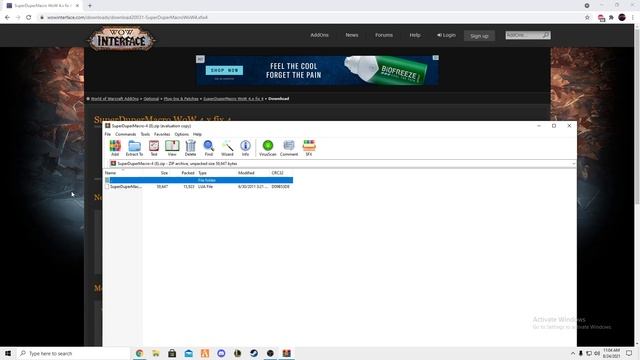
Task: Open WinRAR from the taskbar
Action: 286,353
